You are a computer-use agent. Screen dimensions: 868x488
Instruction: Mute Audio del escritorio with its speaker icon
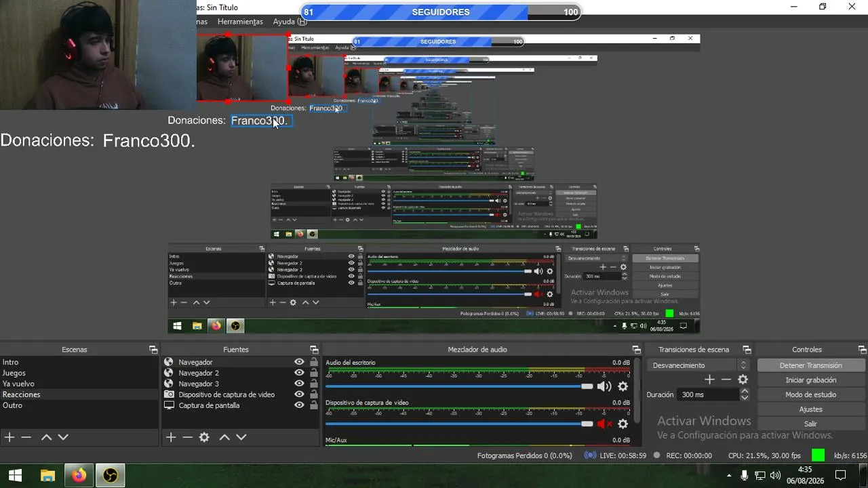[x=604, y=386]
